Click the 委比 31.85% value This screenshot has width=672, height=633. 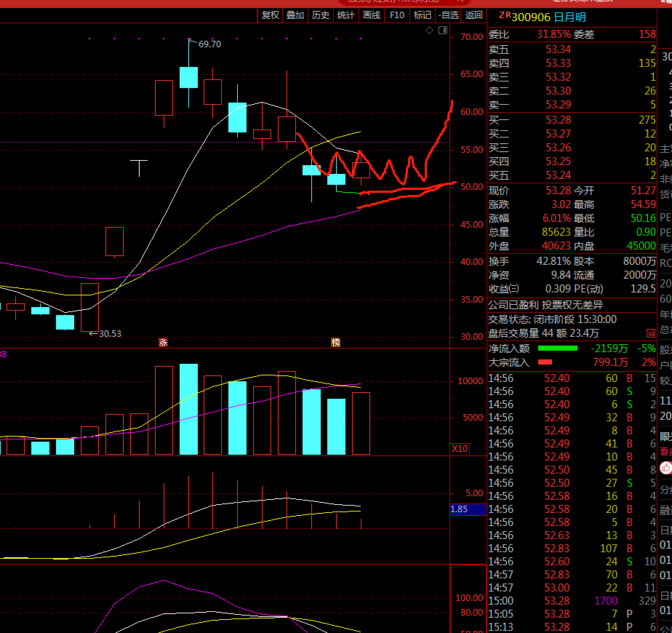553,34
